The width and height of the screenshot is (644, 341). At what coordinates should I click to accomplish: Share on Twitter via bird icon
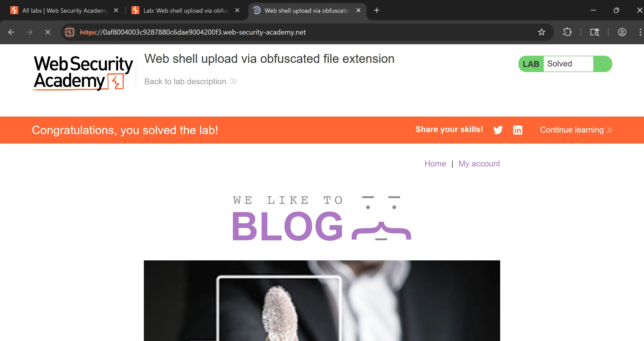click(x=498, y=130)
